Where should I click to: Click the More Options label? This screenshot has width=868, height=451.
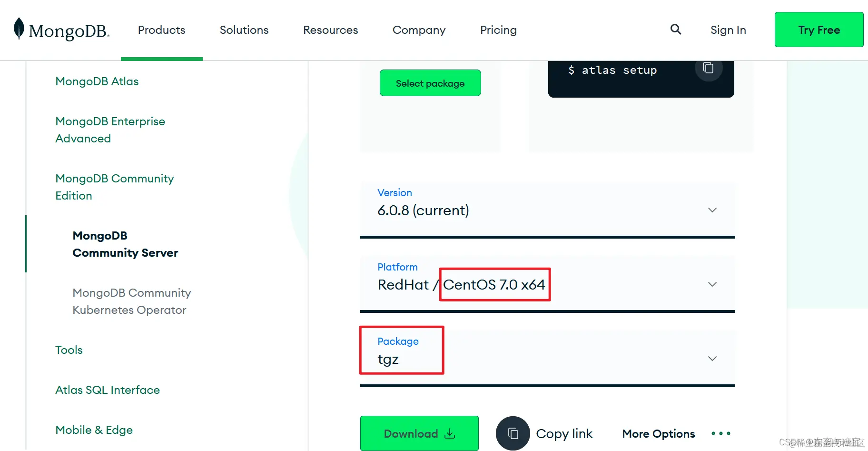pos(659,433)
